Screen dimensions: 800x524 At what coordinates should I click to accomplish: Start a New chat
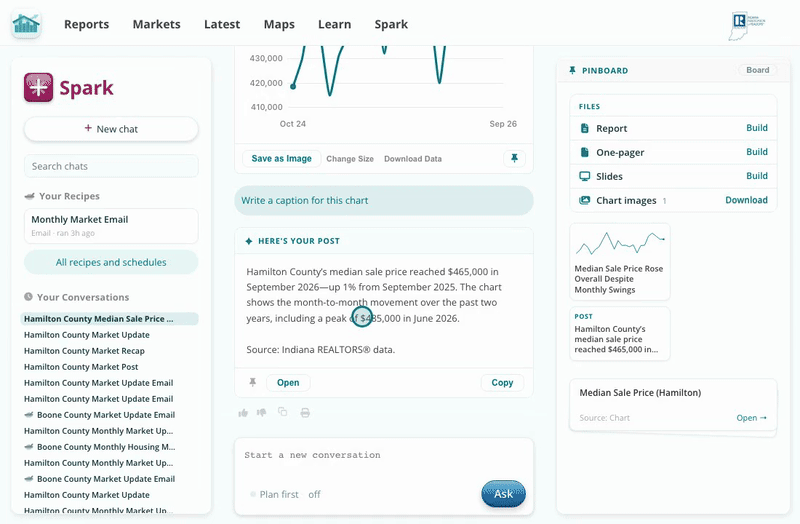(x=111, y=129)
